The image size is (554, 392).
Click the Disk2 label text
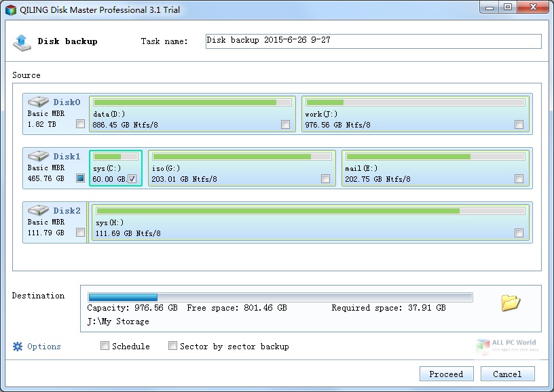click(67, 211)
